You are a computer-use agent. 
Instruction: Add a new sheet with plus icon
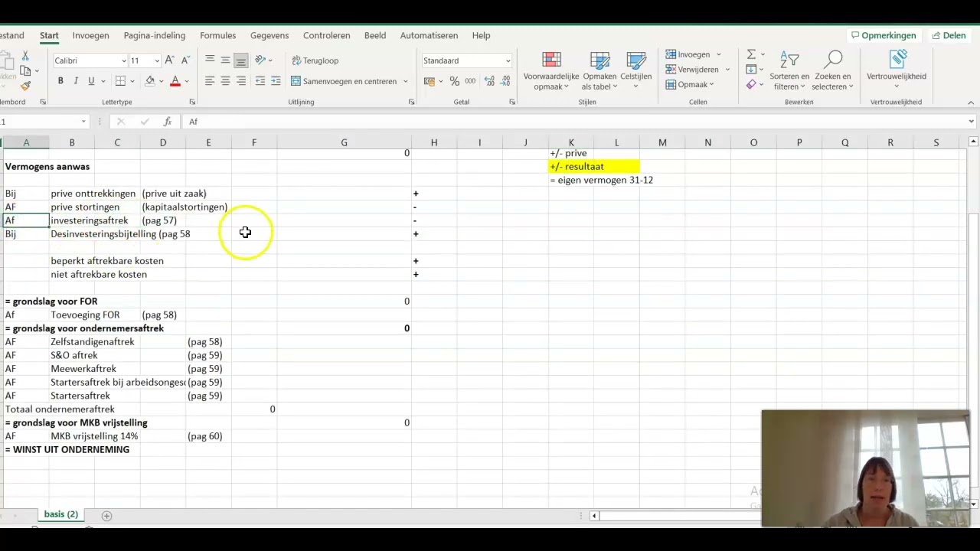106,516
